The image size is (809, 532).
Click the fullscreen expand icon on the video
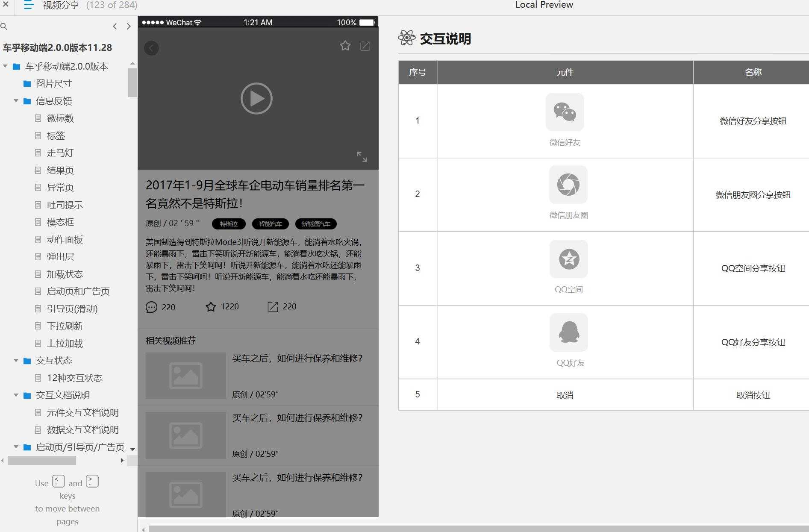363,157
